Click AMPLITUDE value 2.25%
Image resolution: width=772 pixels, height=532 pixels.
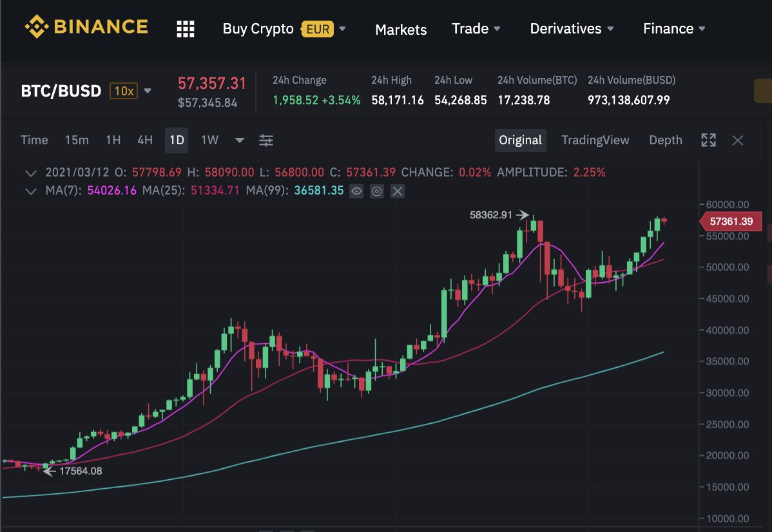[589, 173]
